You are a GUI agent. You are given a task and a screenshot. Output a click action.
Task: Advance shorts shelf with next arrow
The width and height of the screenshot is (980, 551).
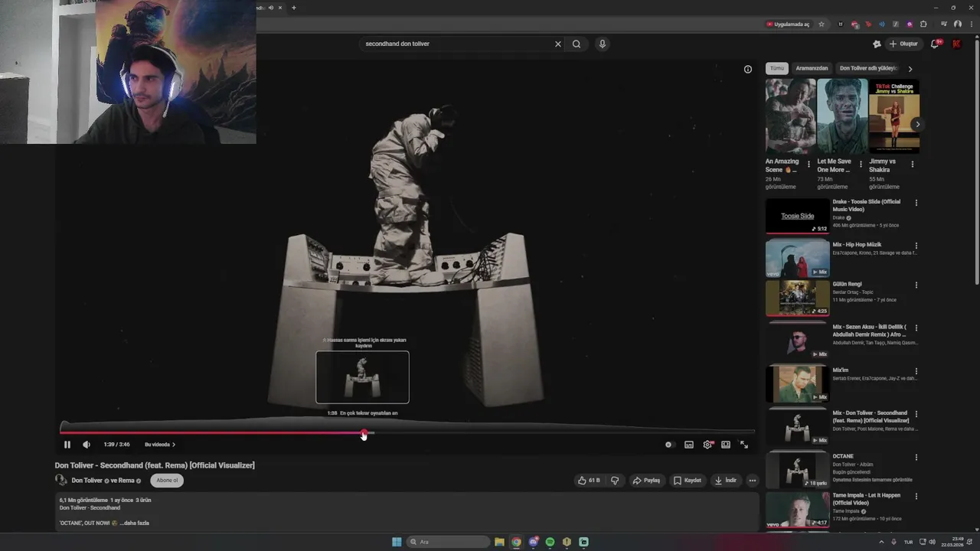pos(917,124)
